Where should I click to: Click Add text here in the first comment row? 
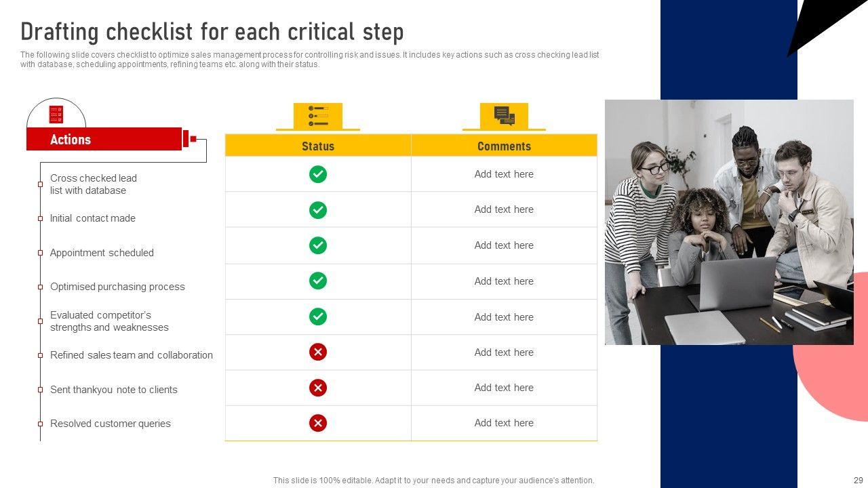pyautogui.click(x=504, y=174)
